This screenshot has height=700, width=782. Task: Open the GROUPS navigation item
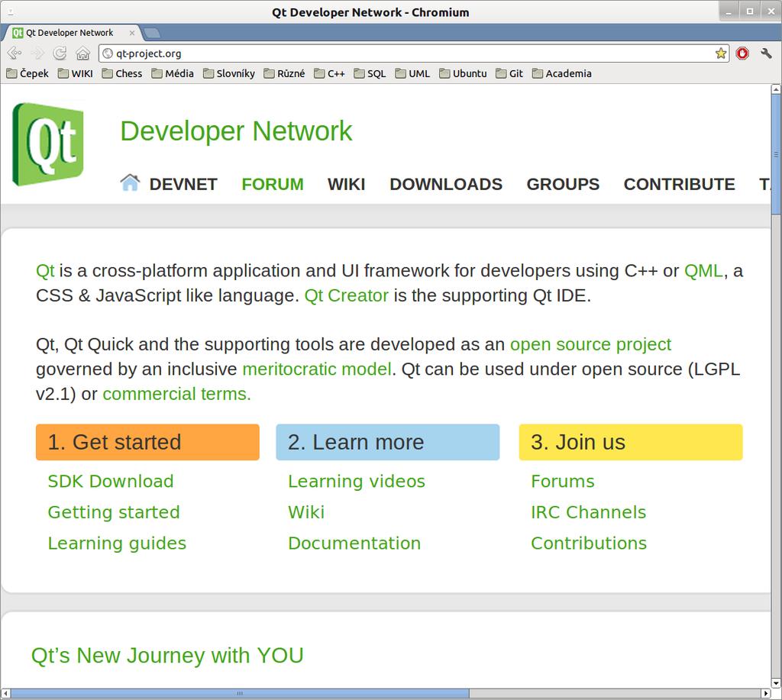[563, 184]
